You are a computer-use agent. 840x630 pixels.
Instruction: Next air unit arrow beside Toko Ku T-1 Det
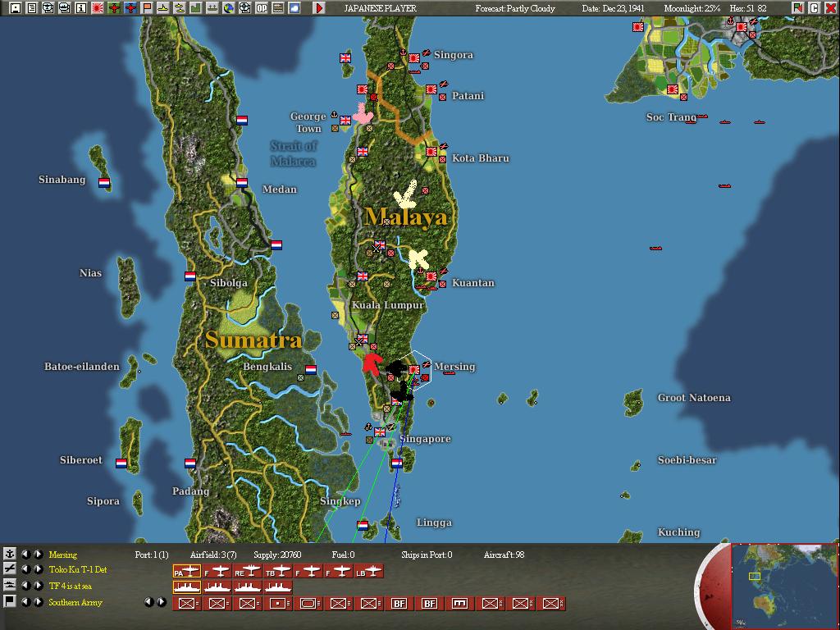[x=38, y=569]
